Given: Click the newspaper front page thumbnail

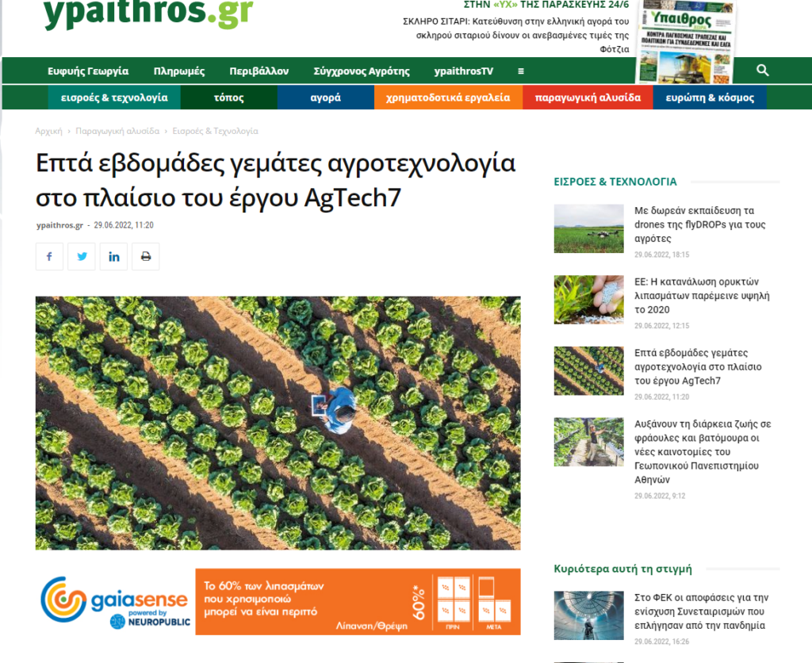Looking at the screenshot, I should point(686,41).
